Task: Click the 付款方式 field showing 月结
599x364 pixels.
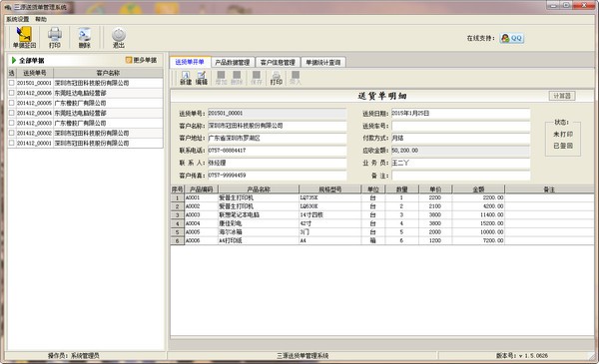Action: pos(460,139)
